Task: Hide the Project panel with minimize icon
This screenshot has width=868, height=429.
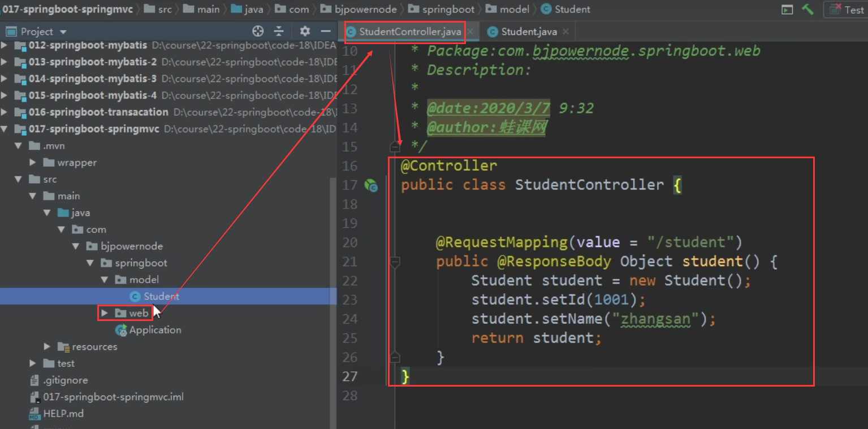Action: click(x=326, y=31)
